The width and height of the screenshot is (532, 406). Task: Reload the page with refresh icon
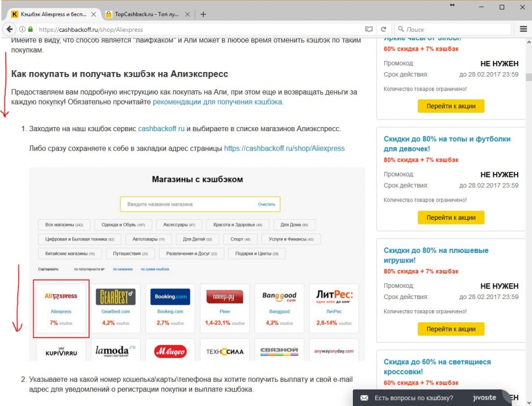coord(384,30)
